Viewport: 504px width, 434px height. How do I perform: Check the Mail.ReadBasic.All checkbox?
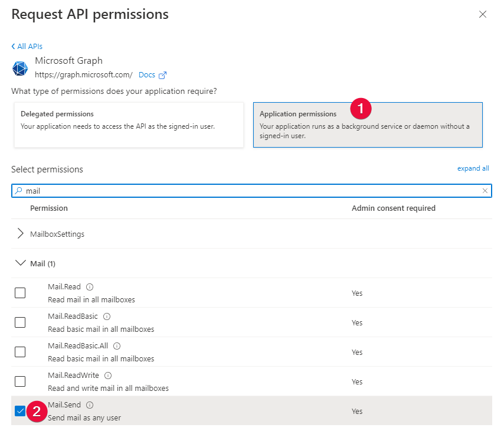[20, 352]
